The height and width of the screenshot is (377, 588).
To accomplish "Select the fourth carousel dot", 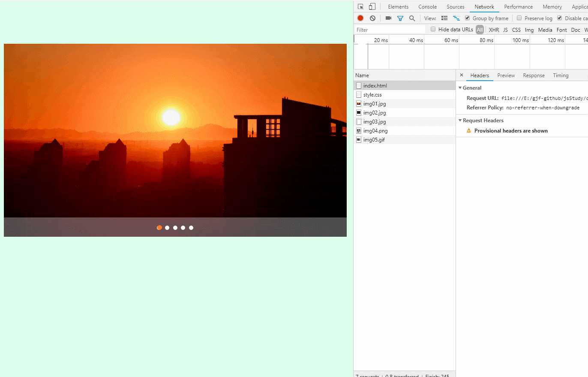I will click(x=183, y=228).
